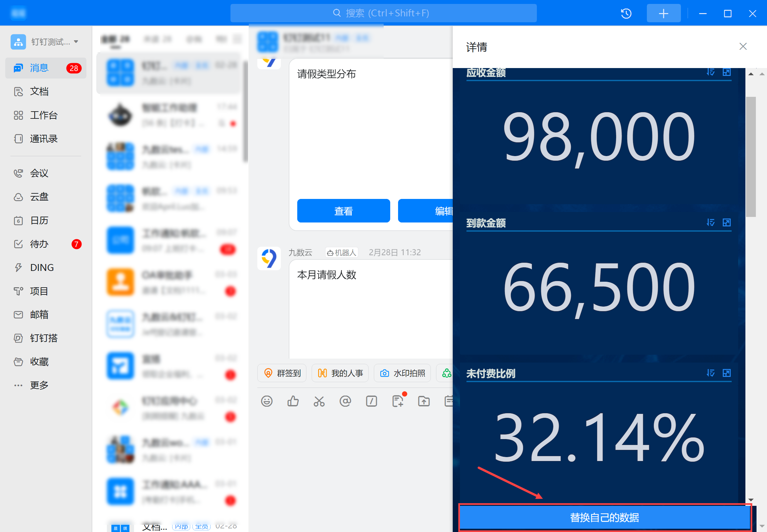Click the 群签到 shortcut
This screenshot has height=532, width=767.
283,373
